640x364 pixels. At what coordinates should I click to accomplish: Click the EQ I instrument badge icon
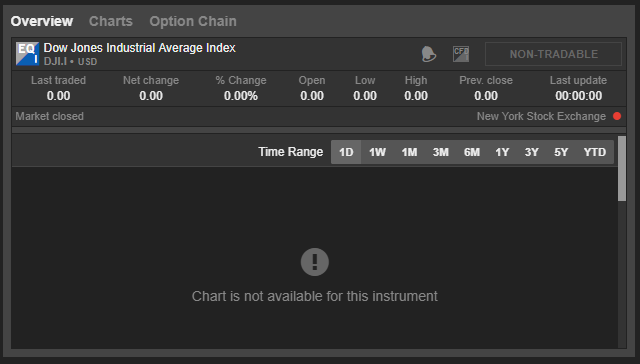click(x=27, y=53)
